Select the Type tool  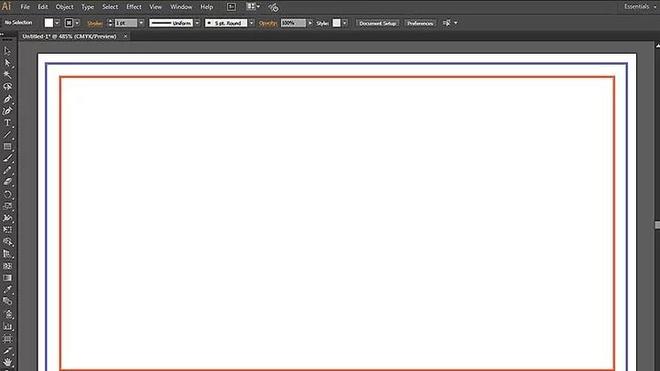click(7, 123)
